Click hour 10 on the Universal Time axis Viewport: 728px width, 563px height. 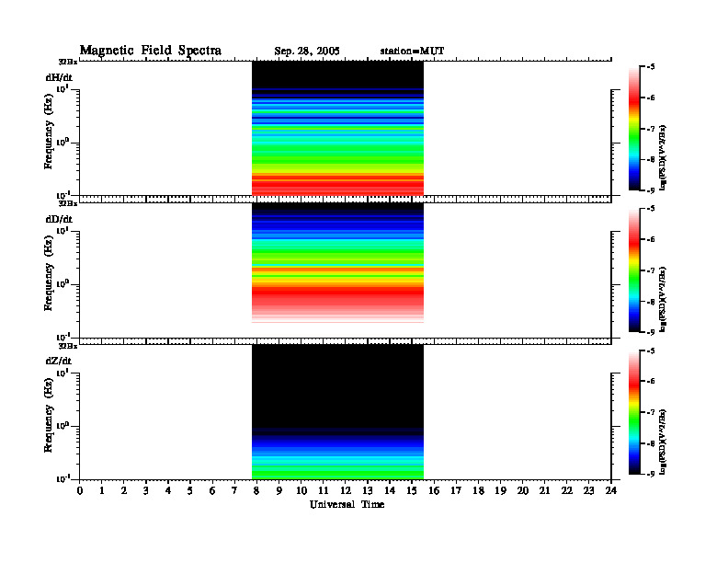click(x=301, y=491)
